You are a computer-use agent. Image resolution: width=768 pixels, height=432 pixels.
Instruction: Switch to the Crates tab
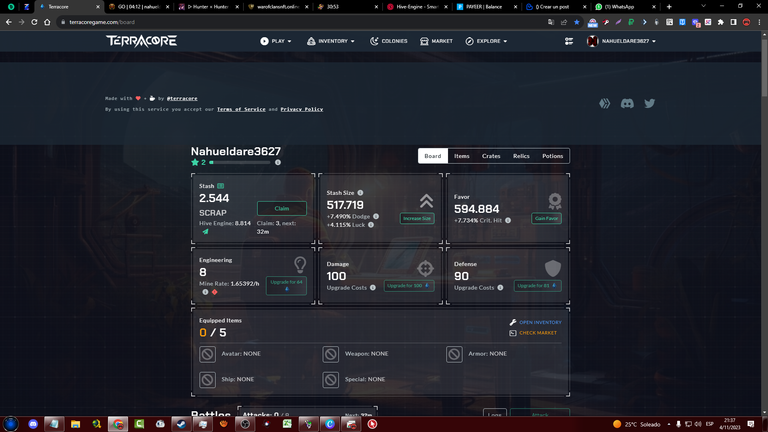[x=491, y=156]
